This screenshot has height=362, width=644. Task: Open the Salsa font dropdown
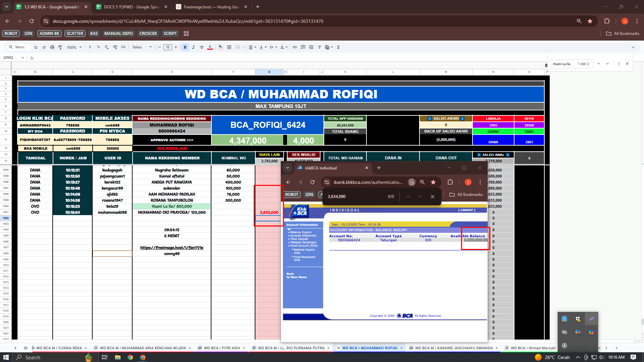coord(142,47)
